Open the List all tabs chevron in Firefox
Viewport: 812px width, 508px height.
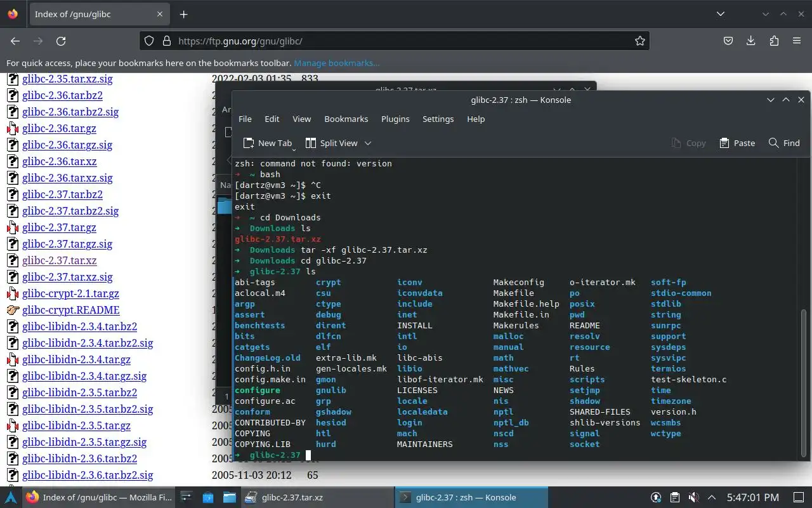(x=720, y=14)
